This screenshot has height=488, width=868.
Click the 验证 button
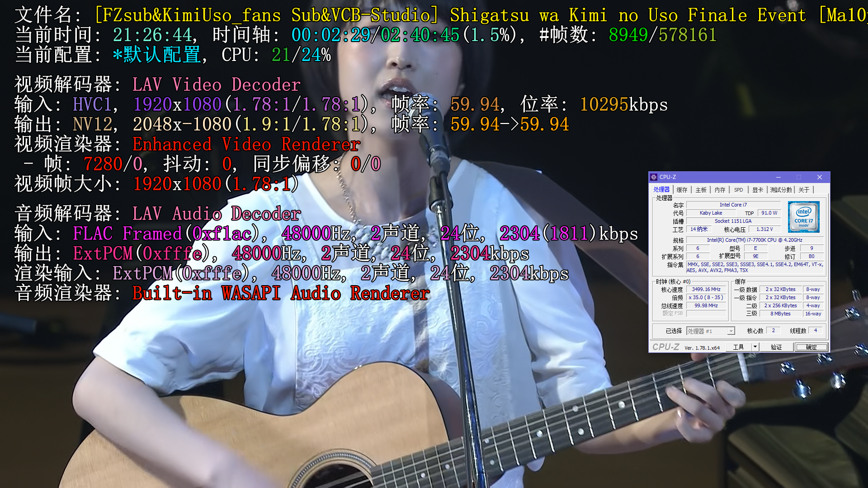pos(776,347)
